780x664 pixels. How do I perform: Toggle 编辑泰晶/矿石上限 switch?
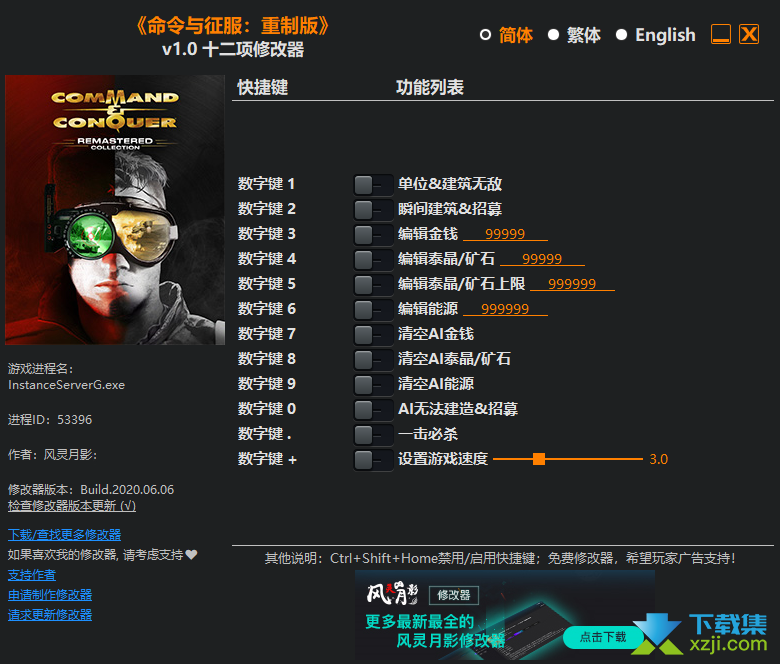click(373, 285)
